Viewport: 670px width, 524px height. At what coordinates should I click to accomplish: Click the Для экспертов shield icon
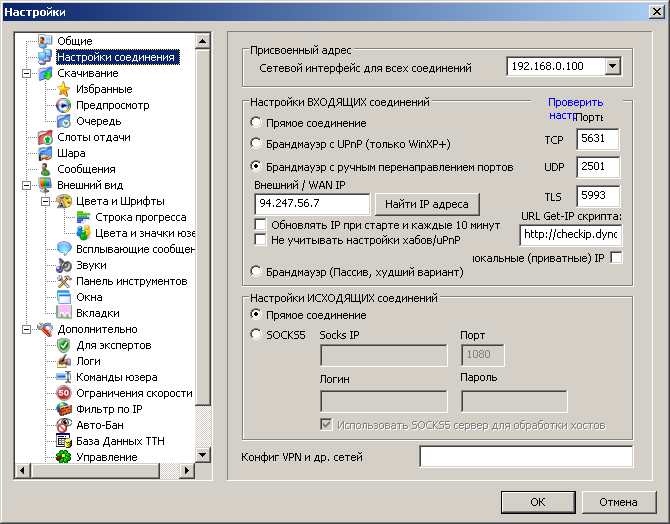(x=64, y=345)
